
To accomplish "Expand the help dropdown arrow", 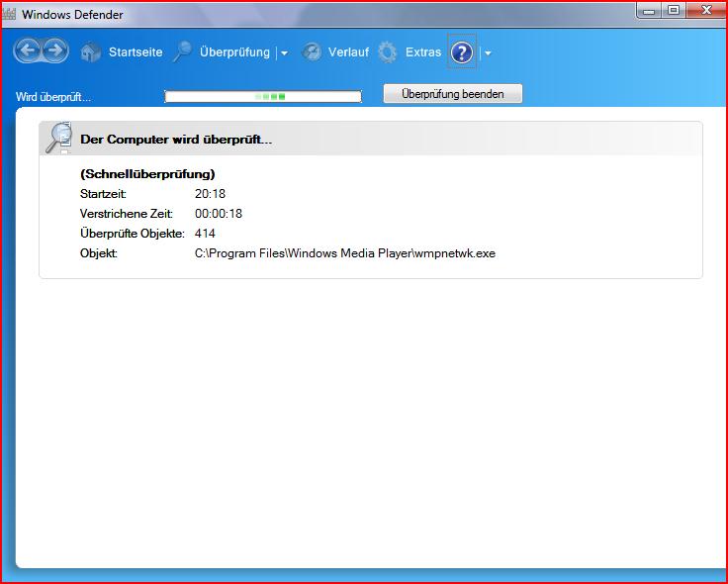I will 488,53.
